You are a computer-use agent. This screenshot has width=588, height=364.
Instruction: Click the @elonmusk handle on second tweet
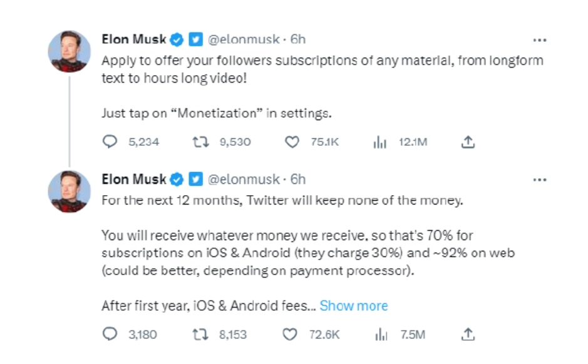point(243,179)
